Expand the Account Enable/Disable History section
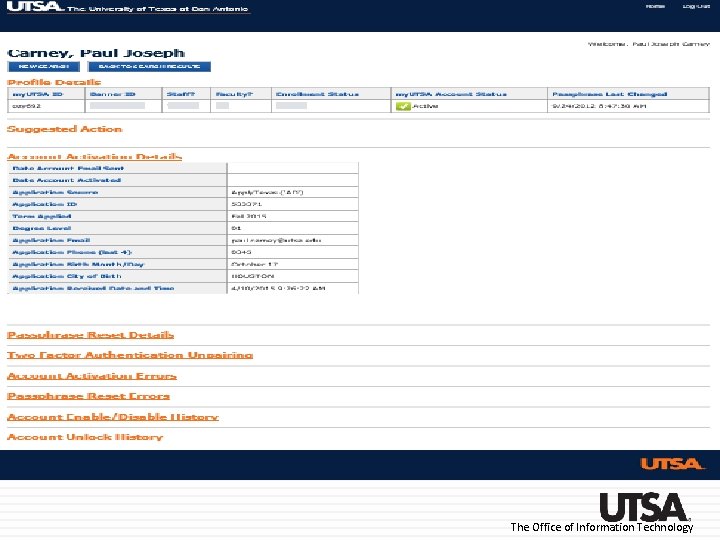The height and width of the screenshot is (540, 720). point(113,417)
